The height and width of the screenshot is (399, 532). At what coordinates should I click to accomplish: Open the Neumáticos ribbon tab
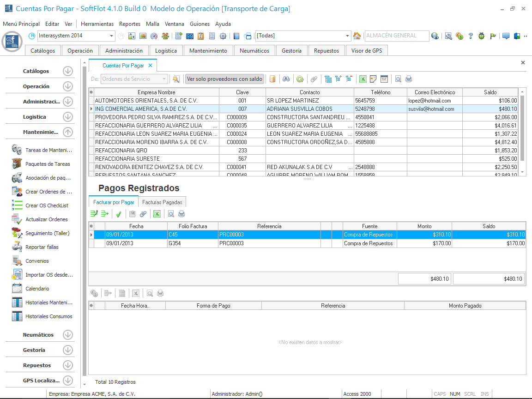click(254, 51)
